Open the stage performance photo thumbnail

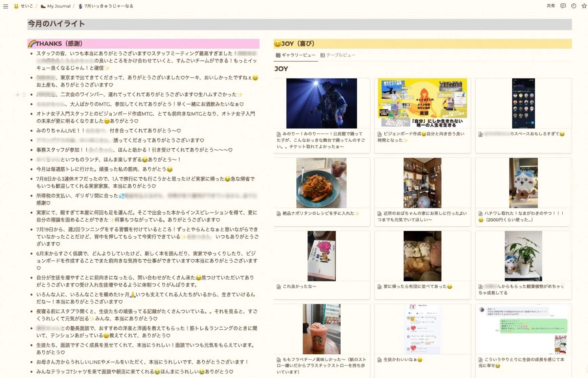click(x=321, y=103)
